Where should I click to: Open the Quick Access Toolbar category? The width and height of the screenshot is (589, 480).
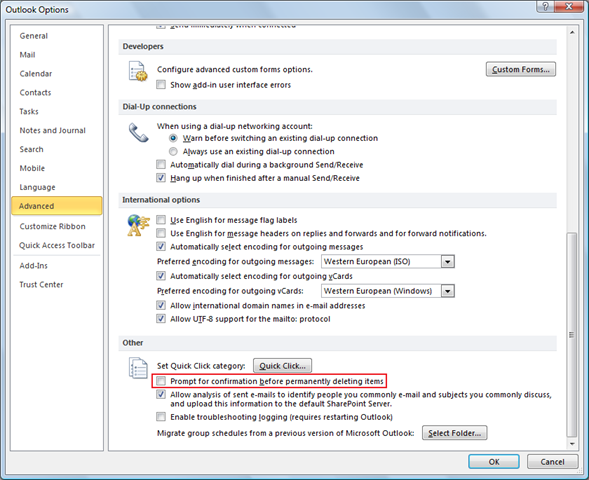click(x=57, y=245)
